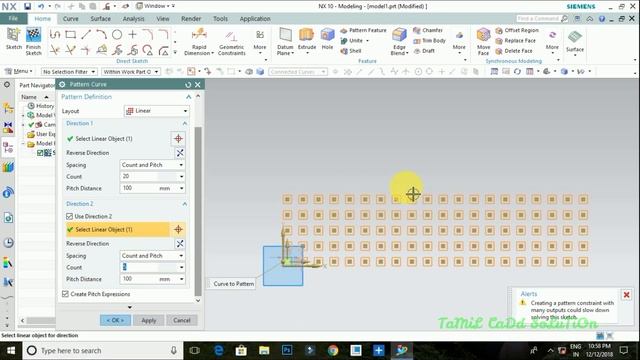
Task: Open Direction 1 Pitch Distance units dropdown
Action: (181, 188)
